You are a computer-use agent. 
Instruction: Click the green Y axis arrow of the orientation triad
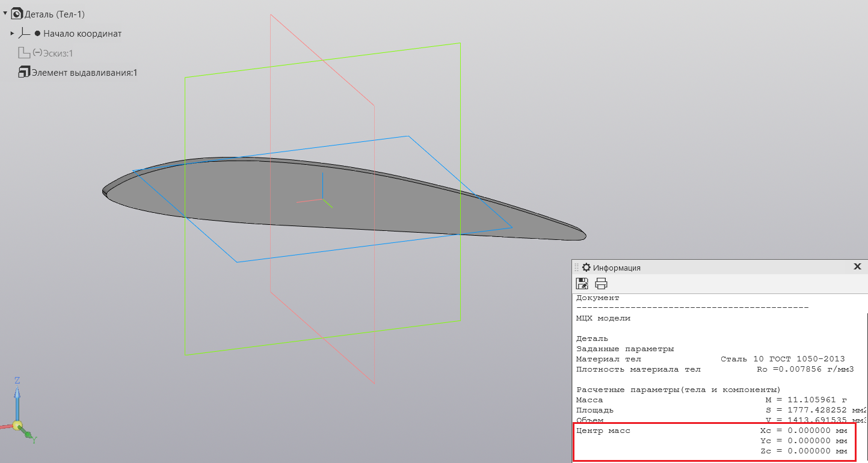coord(30,437)
